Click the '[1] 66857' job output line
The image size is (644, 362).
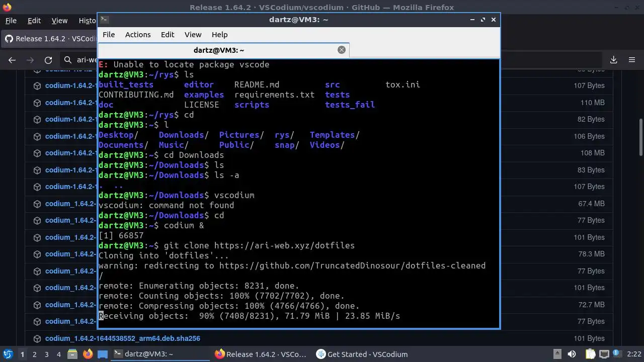(x=121, y=235)
